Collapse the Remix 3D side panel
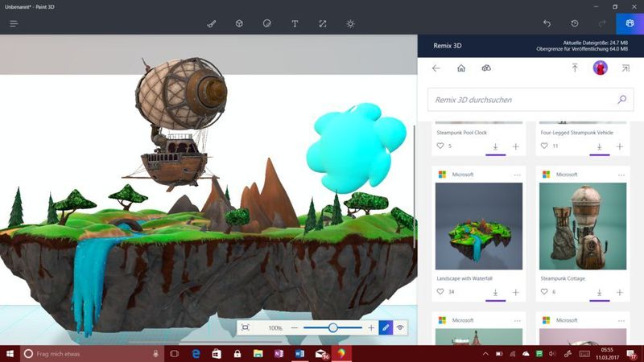 point(625,68)
